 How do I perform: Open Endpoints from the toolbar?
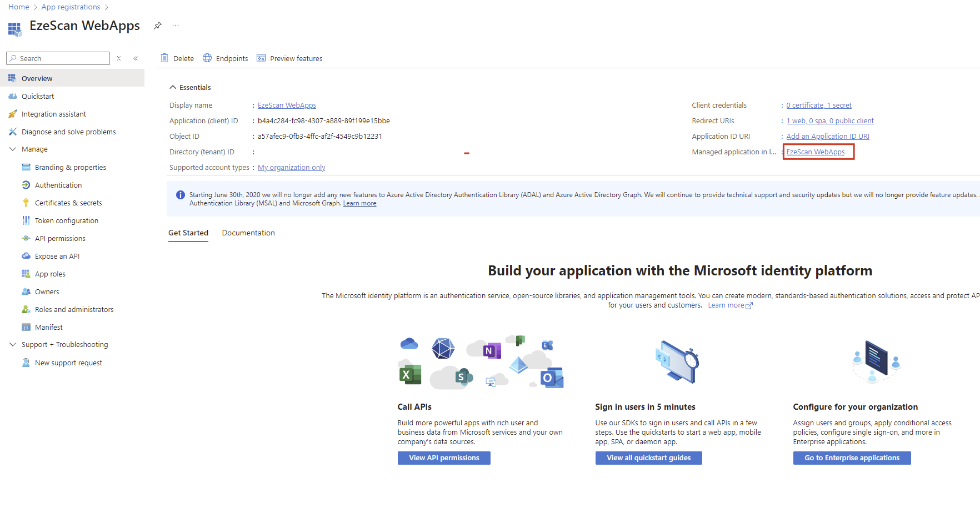[226, 58]
